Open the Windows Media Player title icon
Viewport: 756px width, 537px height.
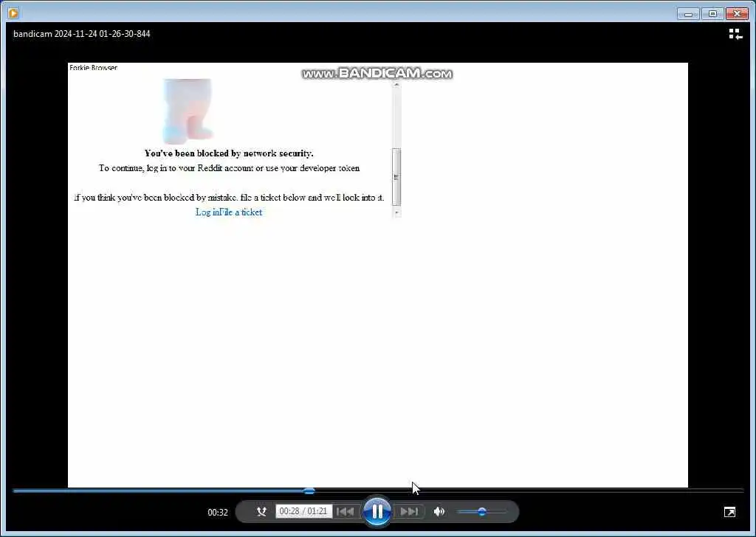(x=13, y=13)
